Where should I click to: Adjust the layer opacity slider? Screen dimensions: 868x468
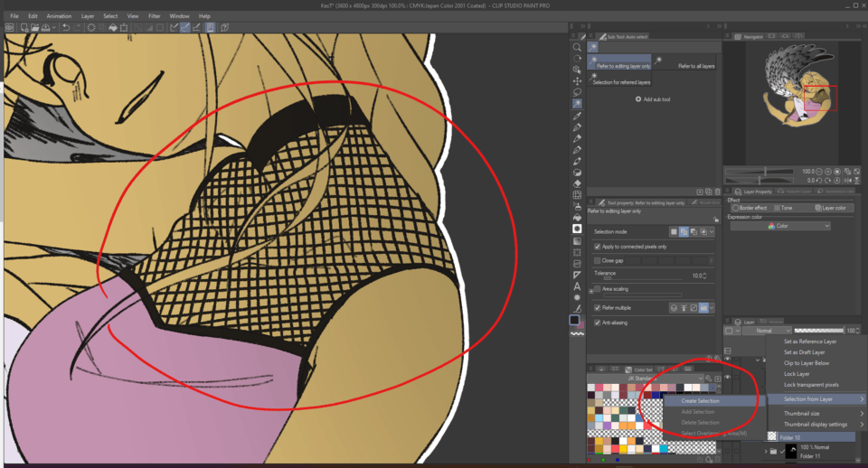tap(819, 331)
